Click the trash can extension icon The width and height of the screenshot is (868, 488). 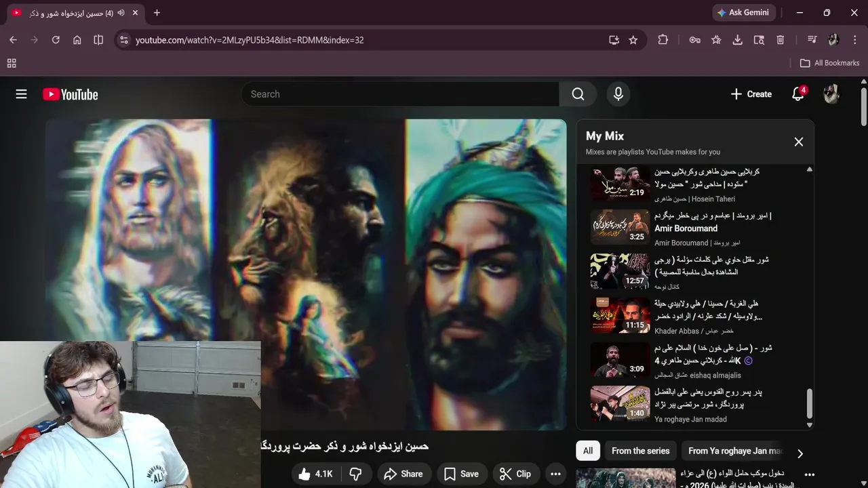tap(781, 40)
